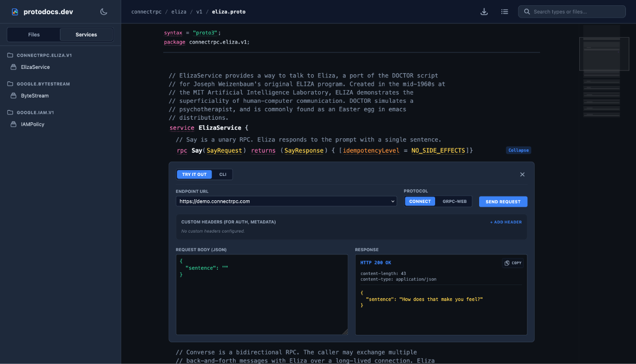Click the idempotencyLevel option name
The height and width of the screenshot is (364, 636).
click(x=372, y=150)
